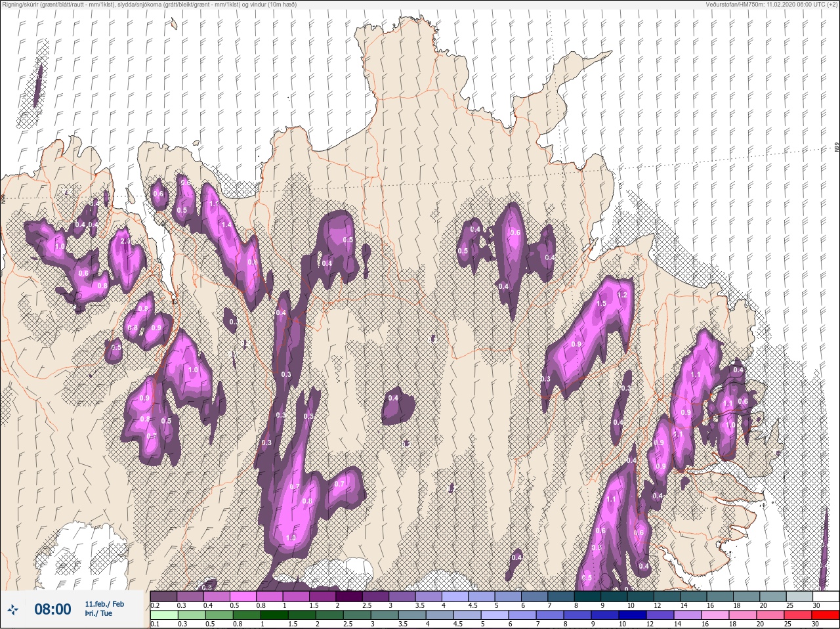Select the dark purple 2 snow legend swatch
The height and width of the screenshot is (629, 840).
tap(350, 596)
